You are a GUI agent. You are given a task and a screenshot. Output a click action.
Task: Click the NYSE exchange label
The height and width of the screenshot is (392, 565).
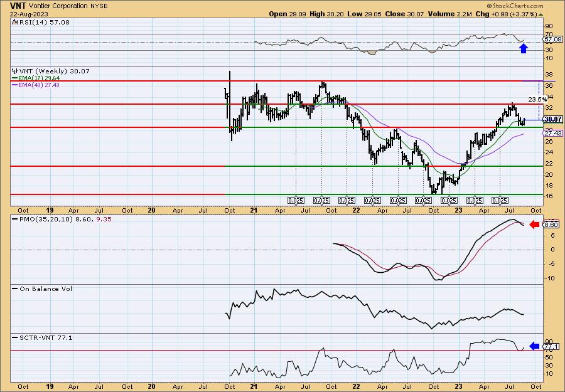point(98,6)
